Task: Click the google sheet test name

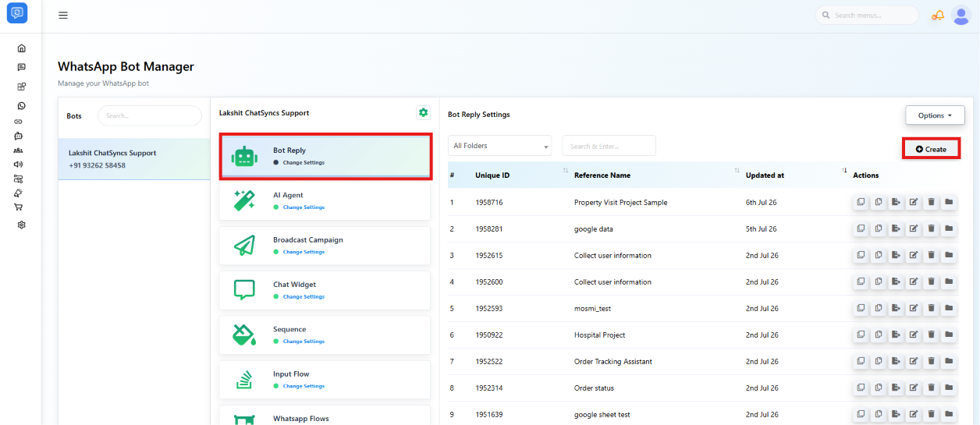Action: click(602, 415)
